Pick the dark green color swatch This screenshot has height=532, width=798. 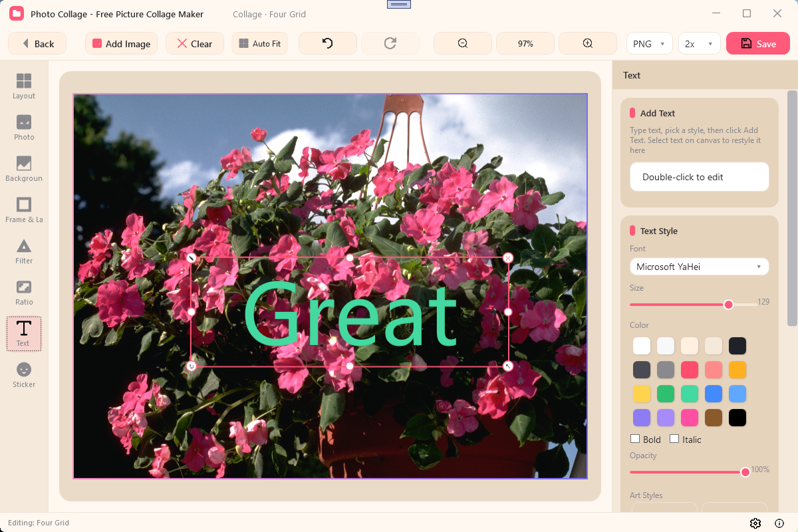tap(666, 394)
